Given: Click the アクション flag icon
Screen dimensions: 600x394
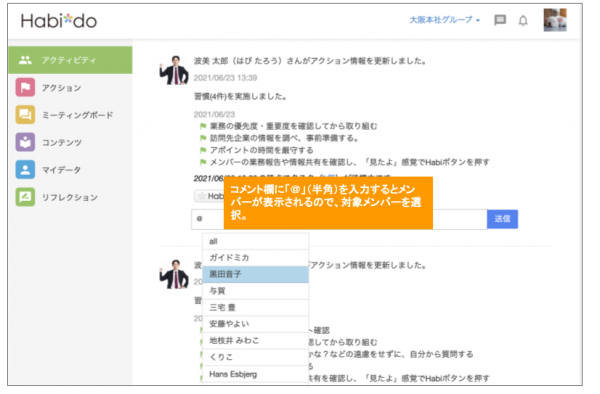Looking at the screenshot, I should click(25, 88).
